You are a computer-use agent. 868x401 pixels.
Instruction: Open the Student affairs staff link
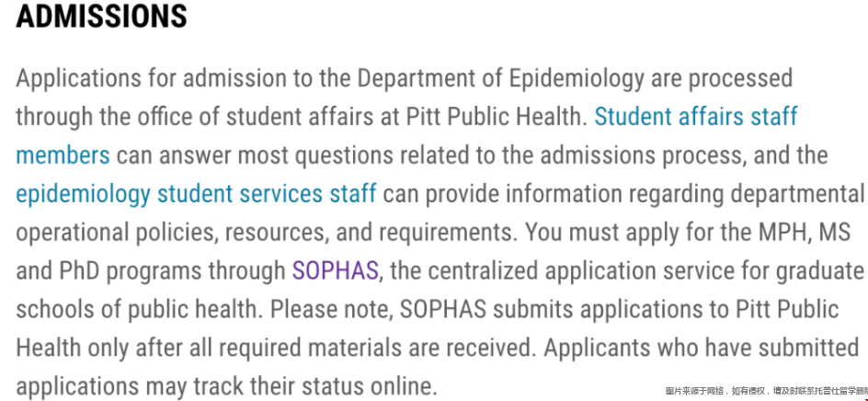click(x=696, y=118)
